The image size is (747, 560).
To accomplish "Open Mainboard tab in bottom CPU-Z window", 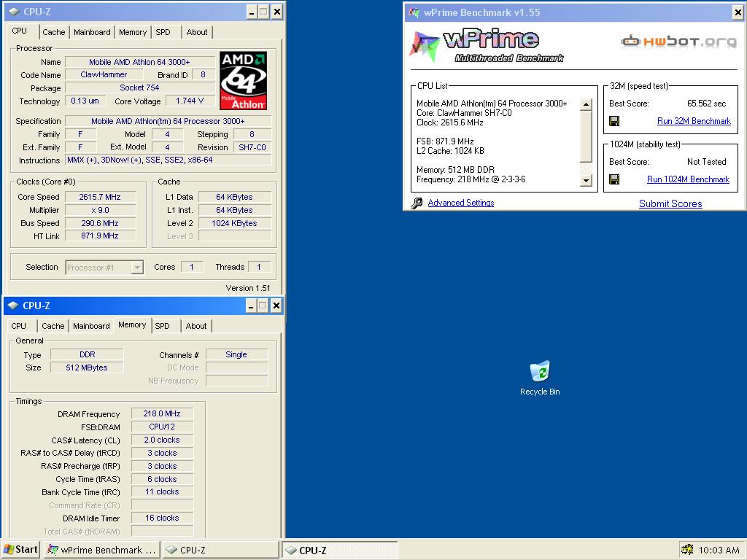I will (91, 326).
